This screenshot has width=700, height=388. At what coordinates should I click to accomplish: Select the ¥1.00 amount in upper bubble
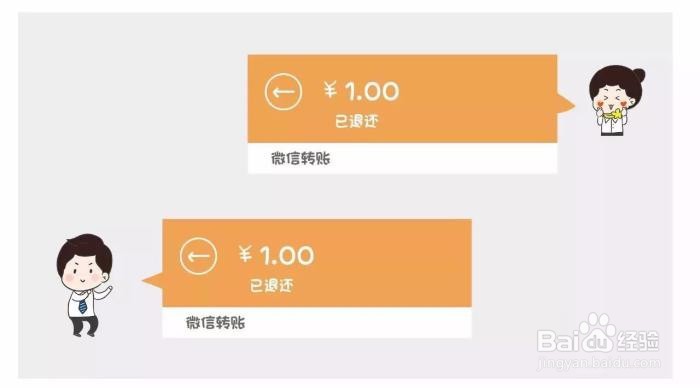(x=361, y=91)
